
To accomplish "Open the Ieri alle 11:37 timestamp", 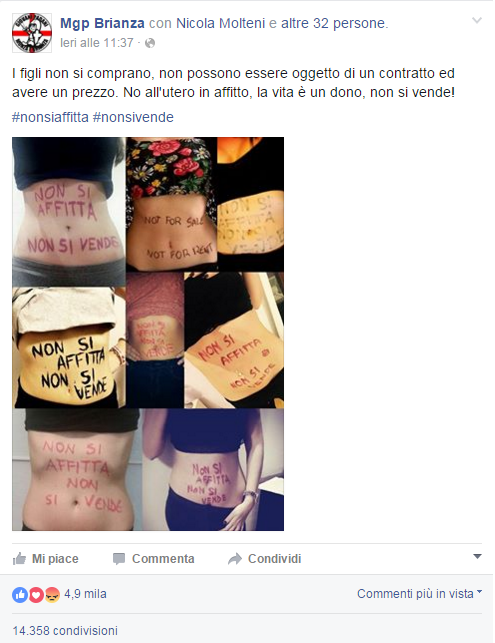I will coord(97,43).
